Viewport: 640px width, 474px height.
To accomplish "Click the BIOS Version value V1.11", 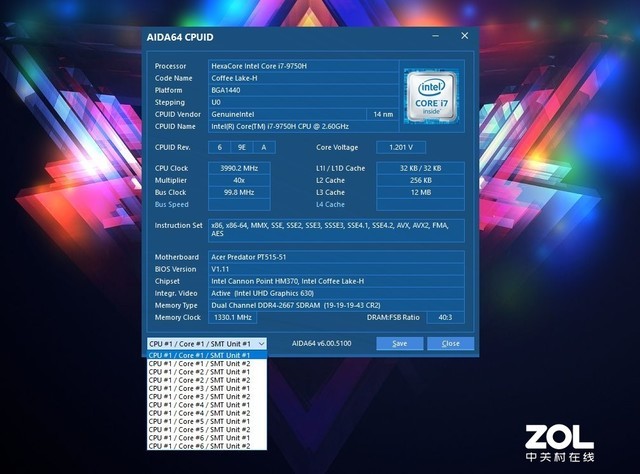I will point(336,269).
